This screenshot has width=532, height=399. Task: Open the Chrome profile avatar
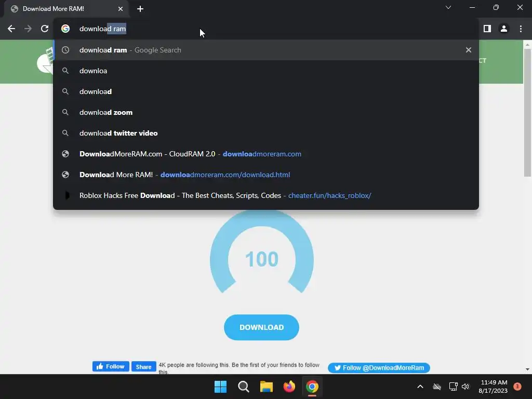coord(504,29)
